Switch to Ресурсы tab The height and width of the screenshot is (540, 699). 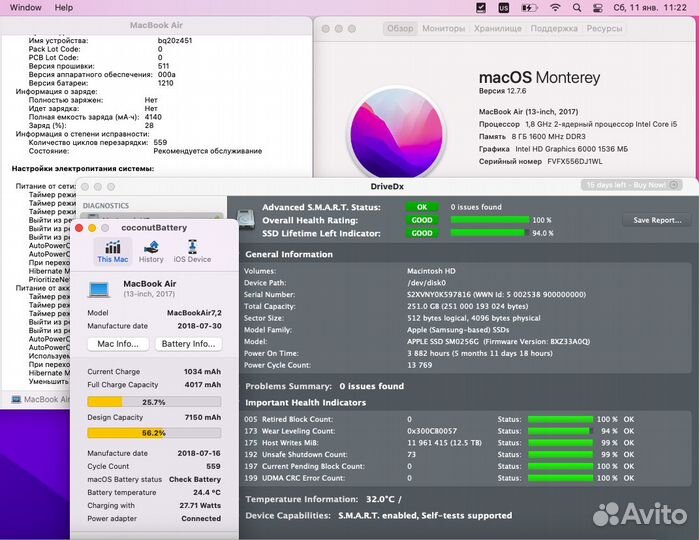pyautogui.click(x=604, y=28)
